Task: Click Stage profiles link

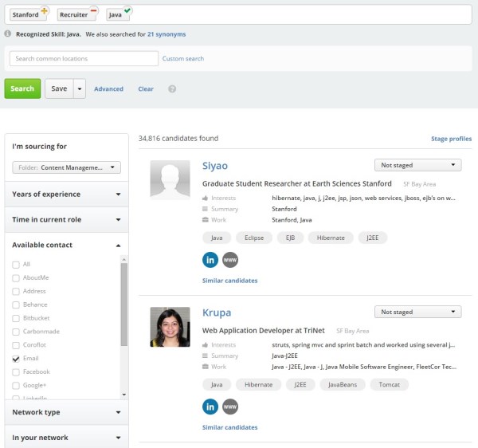Action: [451, 139]
